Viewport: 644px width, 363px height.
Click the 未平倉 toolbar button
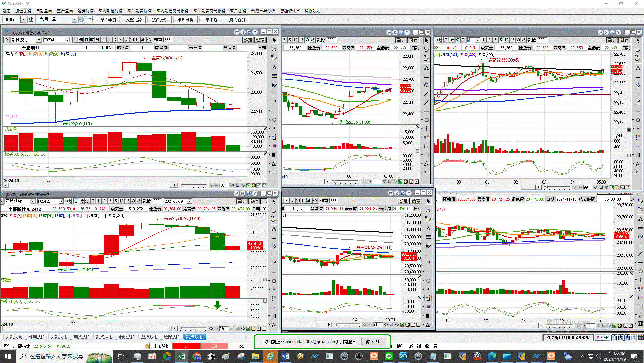click(211, 19)
